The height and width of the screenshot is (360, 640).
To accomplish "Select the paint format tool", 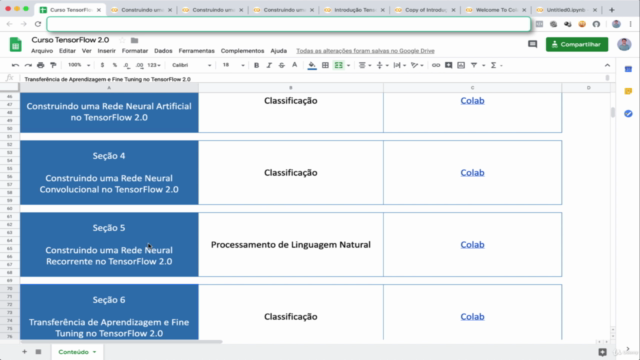I will tap(53, 65).
